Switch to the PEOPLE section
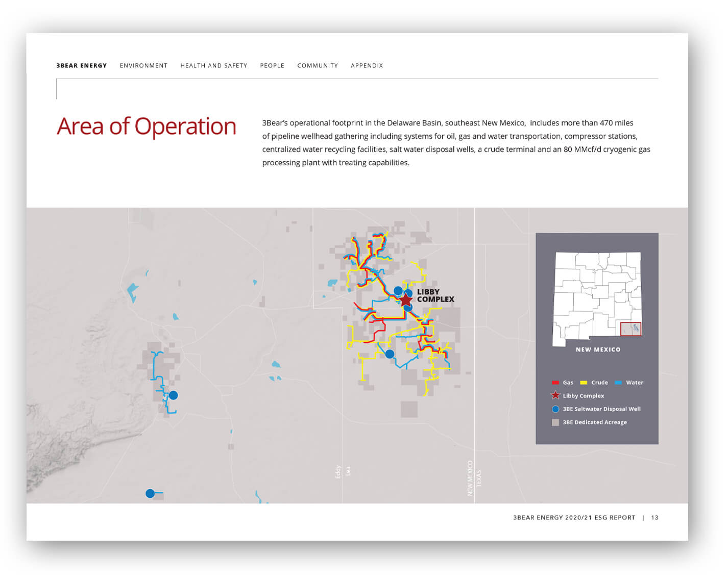This screenshot has width=728, height=581. [272, 66]
